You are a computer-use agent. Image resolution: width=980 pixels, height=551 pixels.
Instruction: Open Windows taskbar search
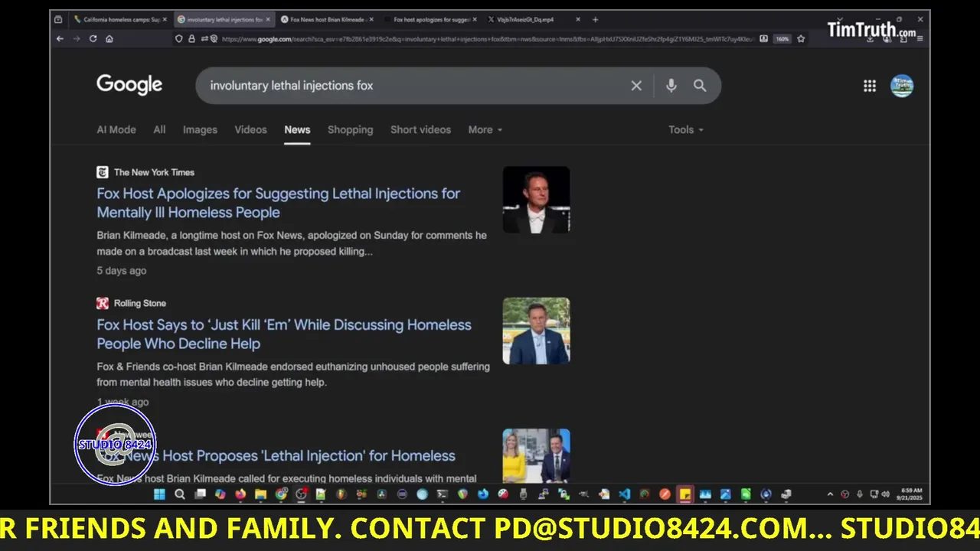click(x=180, y=494)
